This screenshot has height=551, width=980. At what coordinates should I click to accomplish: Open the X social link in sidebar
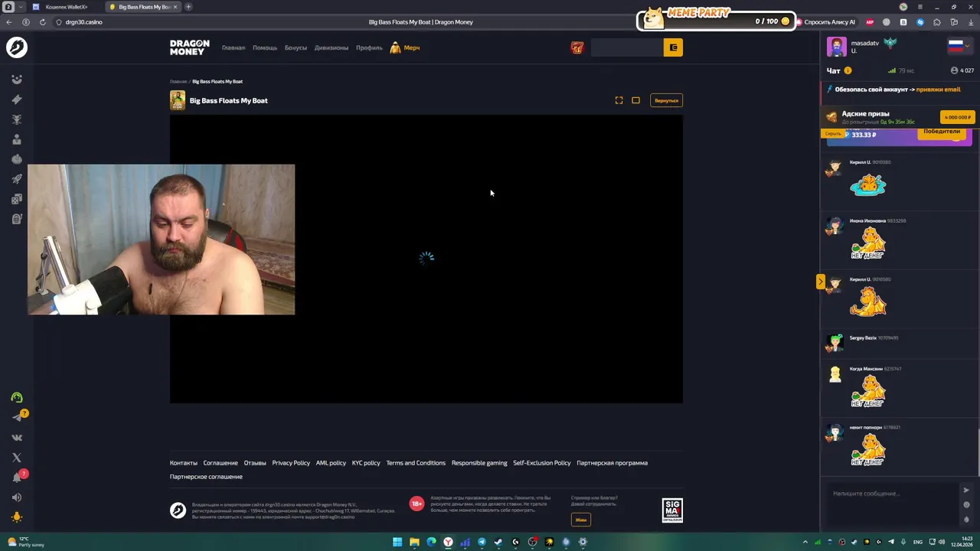click(17, 458)
